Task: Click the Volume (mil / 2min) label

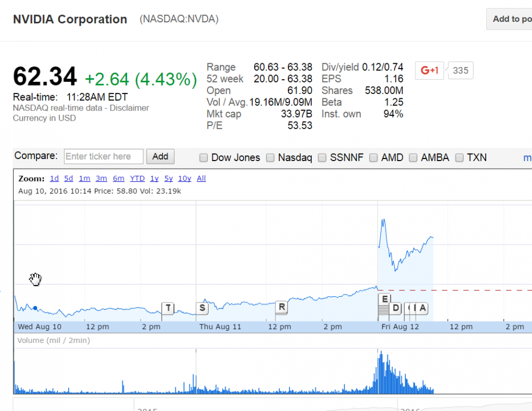Action: [54, 340]
